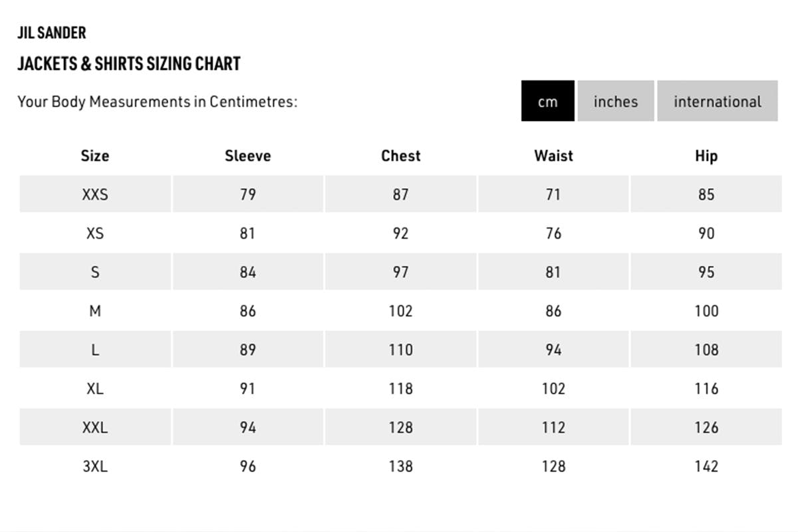Select the M size row label
Screen dimensions: 798x532
[x=95, y=311]
